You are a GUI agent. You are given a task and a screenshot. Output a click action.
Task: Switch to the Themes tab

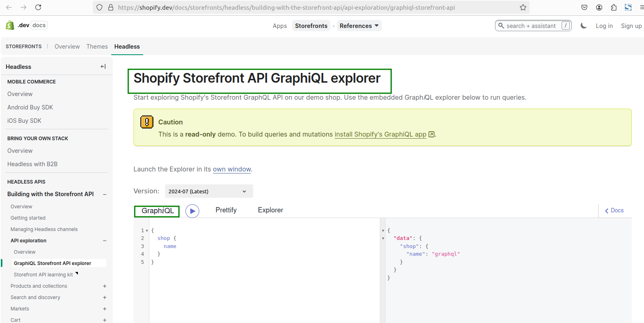[x=97, y=47]
